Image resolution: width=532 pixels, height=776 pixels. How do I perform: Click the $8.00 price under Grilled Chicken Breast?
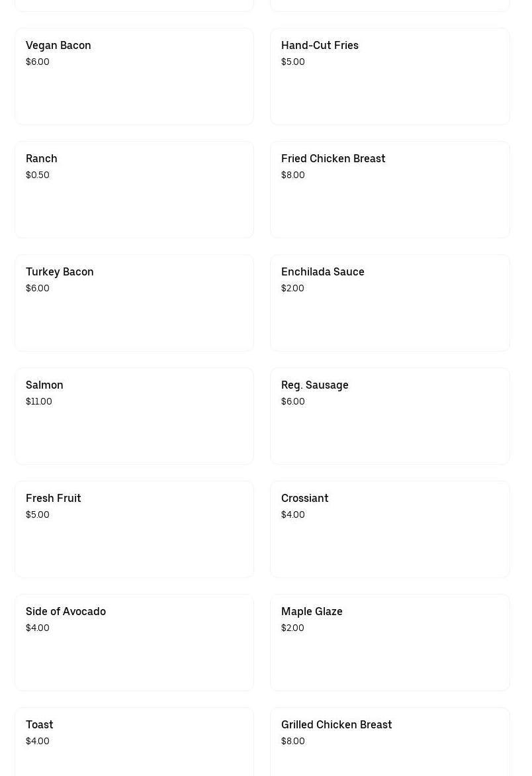[292, 741]
